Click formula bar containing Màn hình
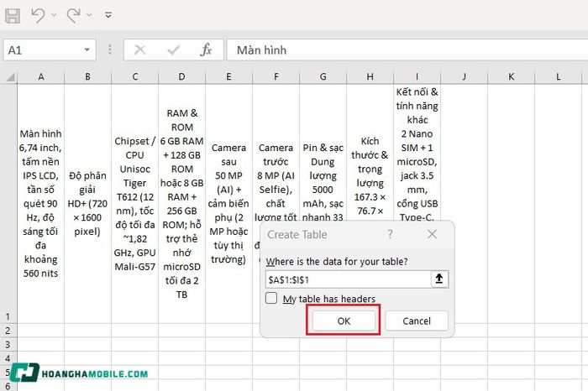The image size is (588, 391). point(407,50)
